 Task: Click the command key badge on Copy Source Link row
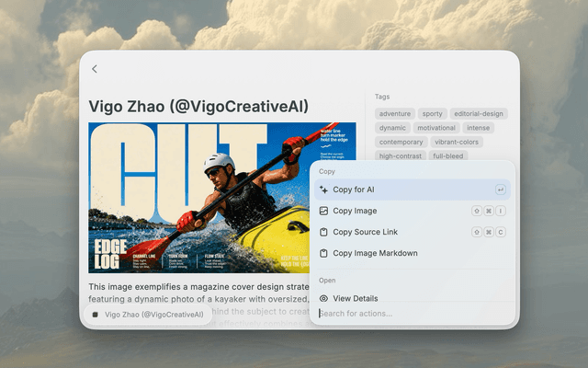[x=488, y=232]
